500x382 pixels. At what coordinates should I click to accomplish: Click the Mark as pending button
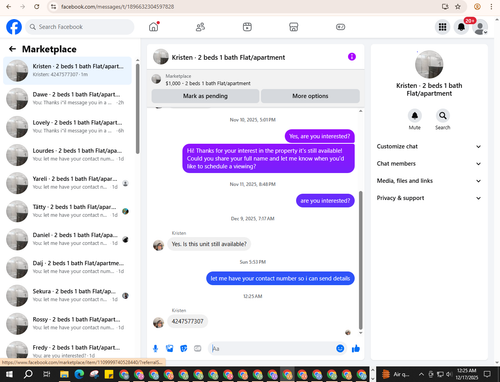[x=205, y=96]
